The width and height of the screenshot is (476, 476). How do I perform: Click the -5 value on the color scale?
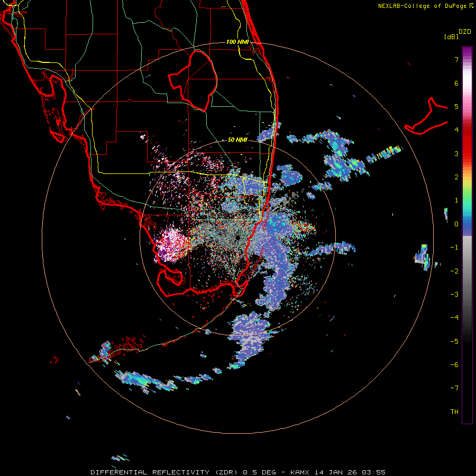click(x=454, y=341)
